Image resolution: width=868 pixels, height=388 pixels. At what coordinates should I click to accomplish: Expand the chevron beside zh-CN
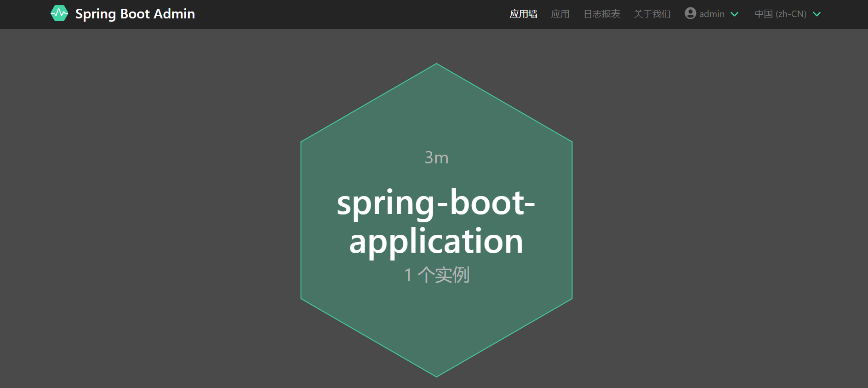(817, 14)
